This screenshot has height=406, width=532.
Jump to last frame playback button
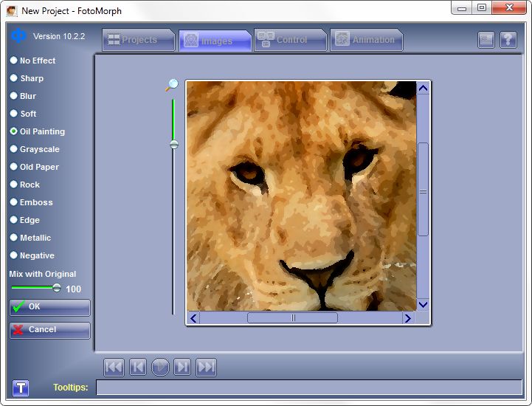207,368
